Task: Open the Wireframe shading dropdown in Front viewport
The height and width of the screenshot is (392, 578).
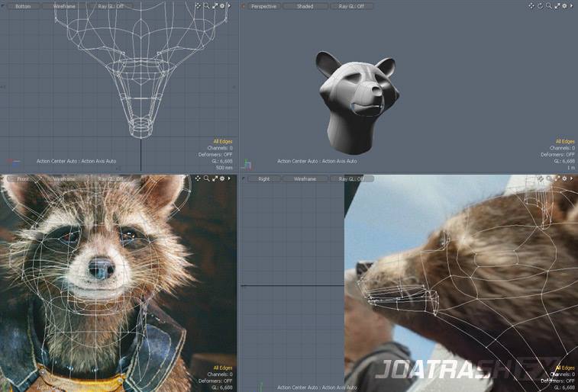Action: tap(64, 179)
